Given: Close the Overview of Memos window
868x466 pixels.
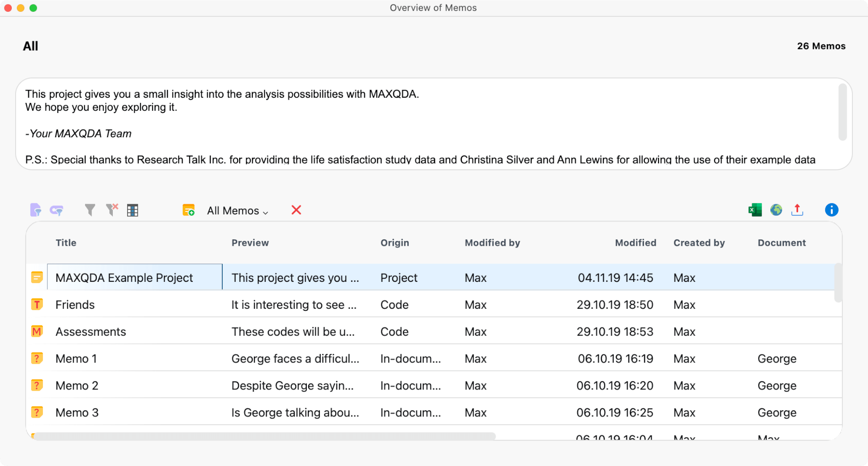Looking at the screenshot, I should 8,8.
